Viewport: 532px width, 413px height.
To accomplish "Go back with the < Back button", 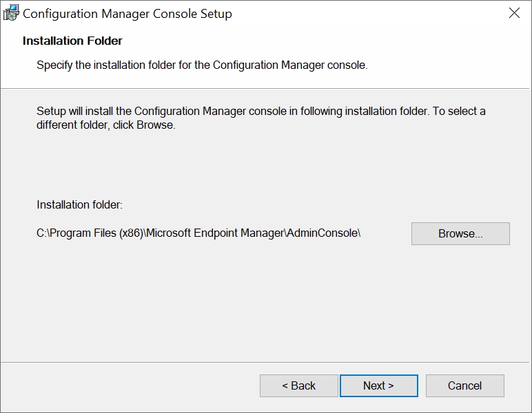I will click(298, 385).
